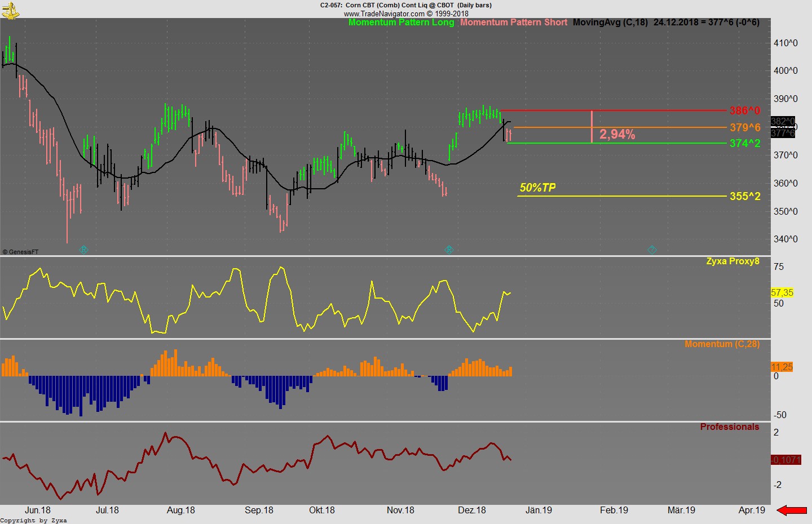Viewport: 812px width, 524px height.
Task: Click the Feb.19 date axis label
Action: point(614,510)
